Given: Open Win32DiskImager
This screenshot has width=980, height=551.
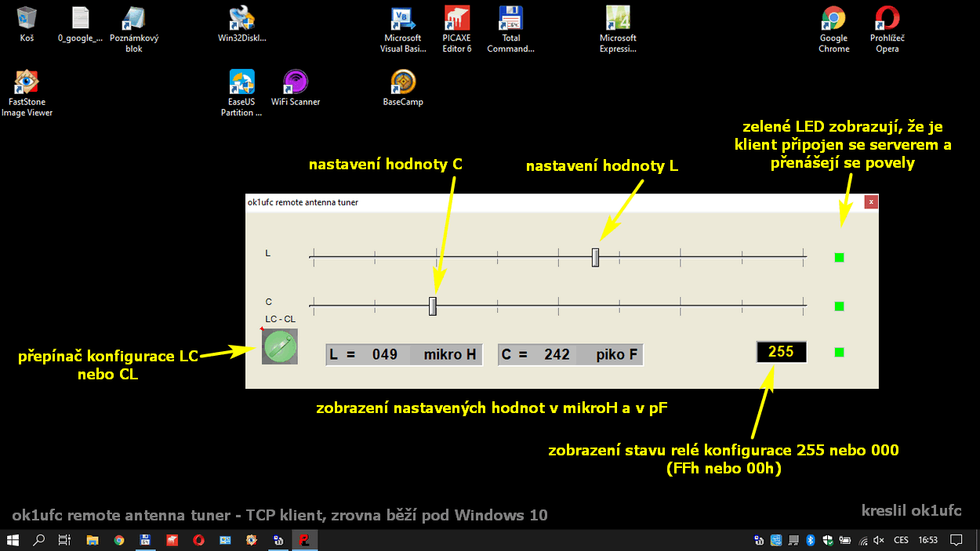Looking at the screenshot, I should click(x=241, y=20).
